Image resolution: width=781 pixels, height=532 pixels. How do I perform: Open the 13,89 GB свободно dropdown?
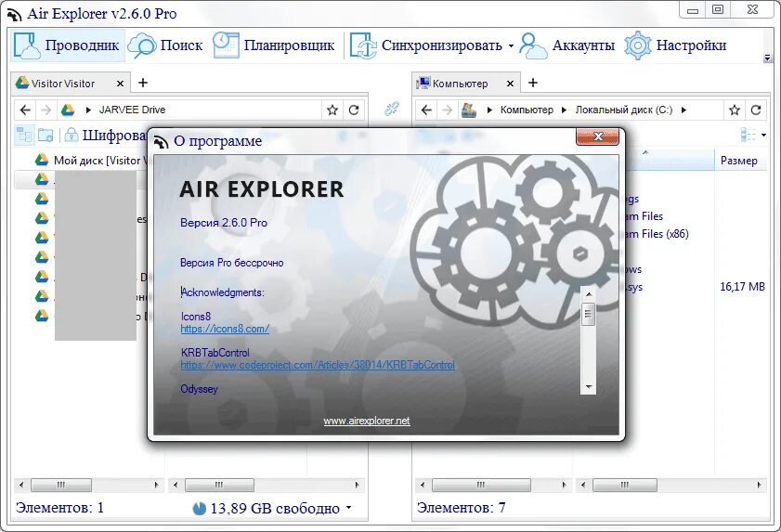pyautogui.click(x=348, y=508)
